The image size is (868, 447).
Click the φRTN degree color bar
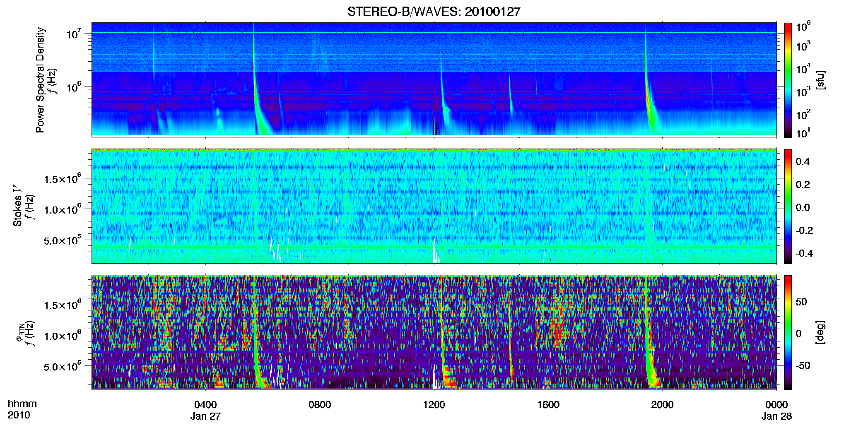click(788, 332)
